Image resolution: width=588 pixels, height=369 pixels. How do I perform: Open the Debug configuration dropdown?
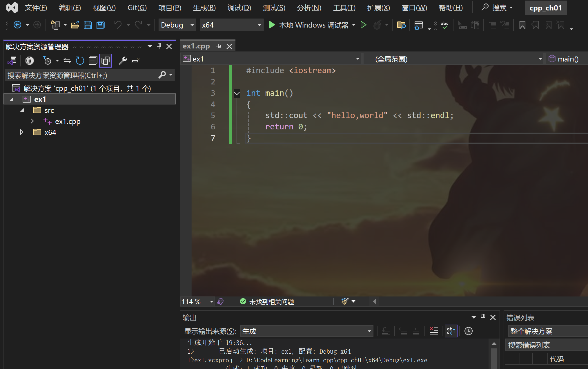click(x=192, y=25)
